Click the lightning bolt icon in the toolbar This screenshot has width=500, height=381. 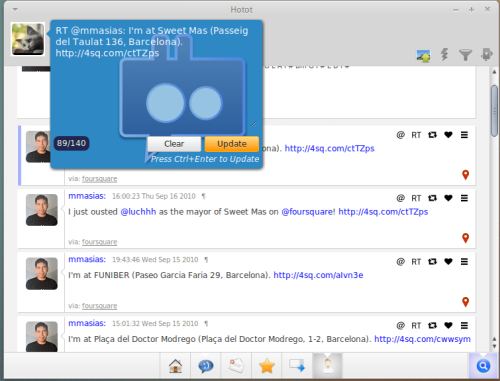[x=444, y=54]
